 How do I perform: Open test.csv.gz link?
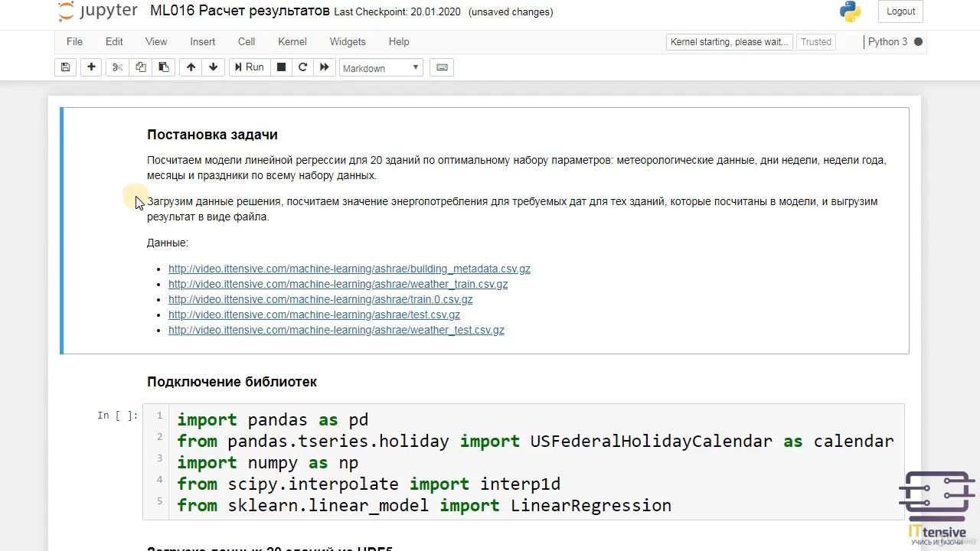coord(314,315)
